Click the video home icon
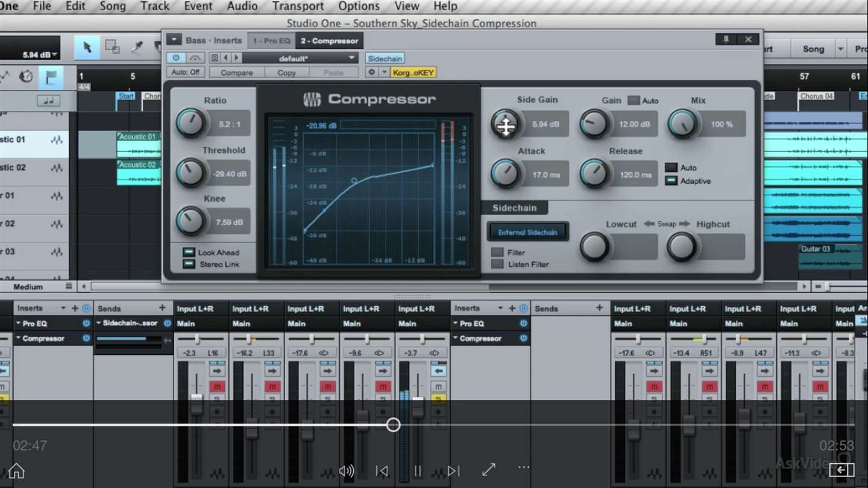This screenshot has height=488, width=868. [16, 471]
